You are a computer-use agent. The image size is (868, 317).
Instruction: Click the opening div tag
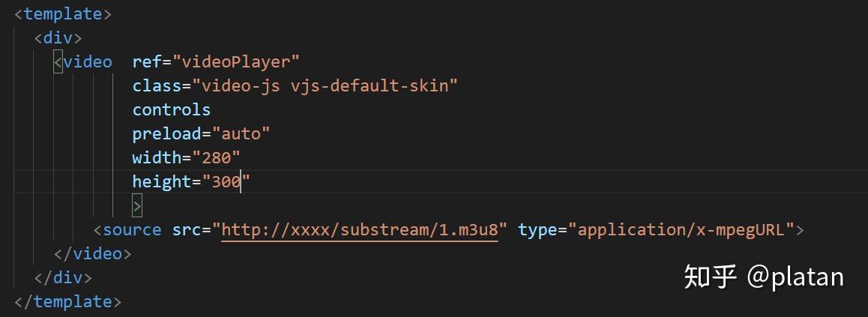click(58, 37)
